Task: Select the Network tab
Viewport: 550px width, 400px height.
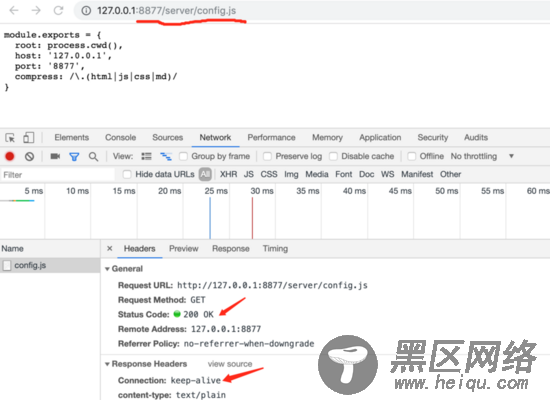Action: 215,138
